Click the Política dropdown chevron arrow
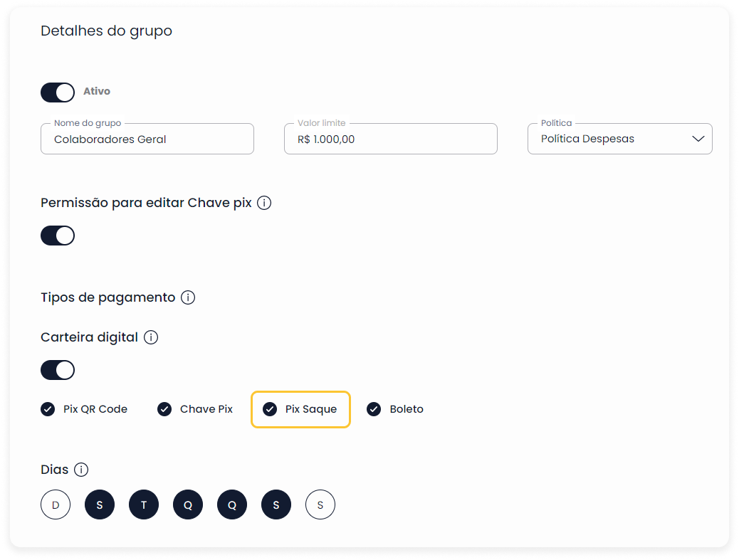This screenshot has width=739, height=560. tap(698, 139)
